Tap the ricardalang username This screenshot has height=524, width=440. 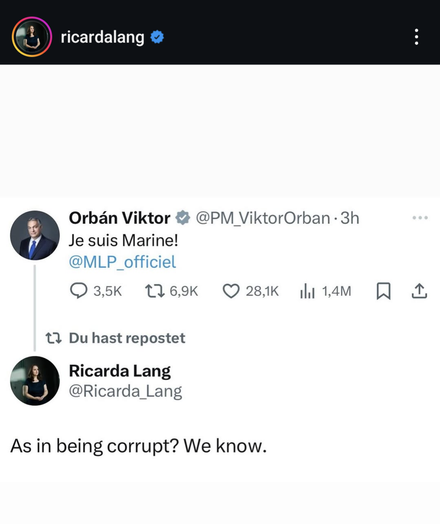coord(102,37)
